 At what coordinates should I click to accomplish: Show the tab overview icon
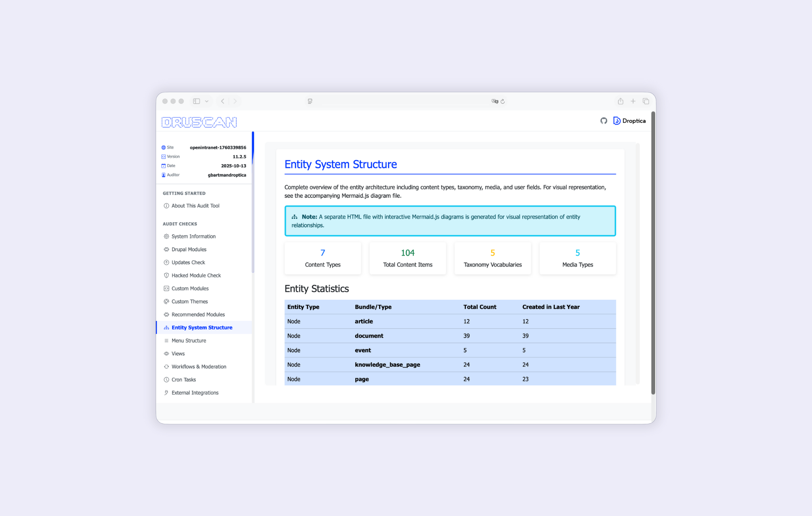(646, 101)
